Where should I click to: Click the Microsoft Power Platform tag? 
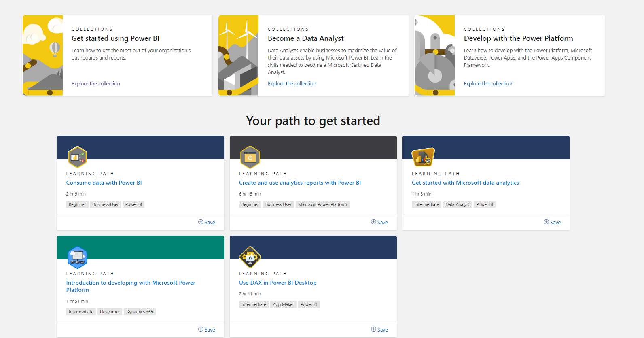point(322,204)
